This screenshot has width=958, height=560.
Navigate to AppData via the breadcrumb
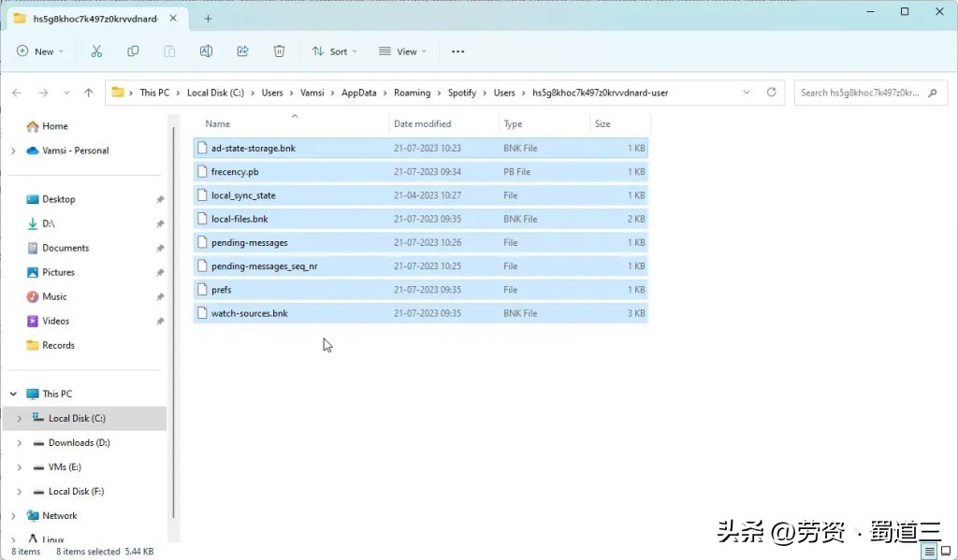point(360,93)
